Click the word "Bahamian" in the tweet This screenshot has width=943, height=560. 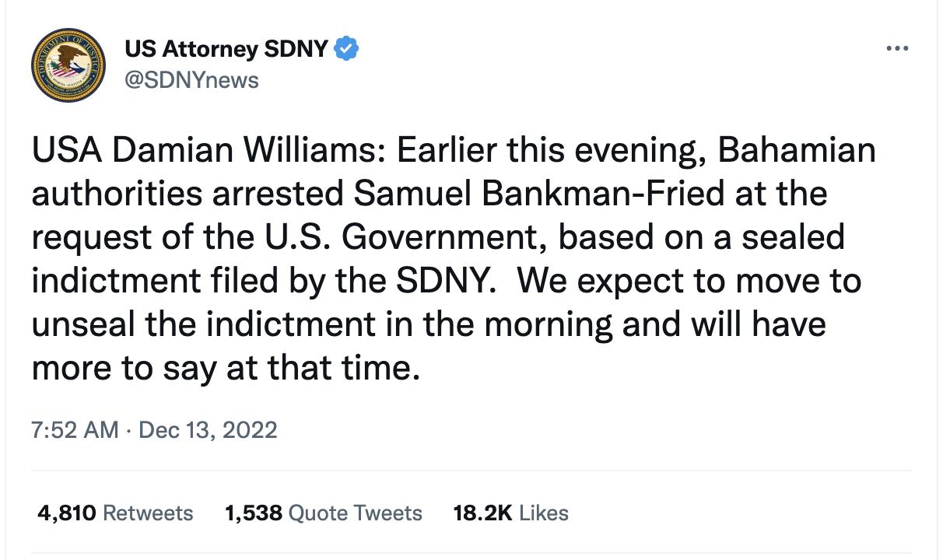click(x=796, y=151)
